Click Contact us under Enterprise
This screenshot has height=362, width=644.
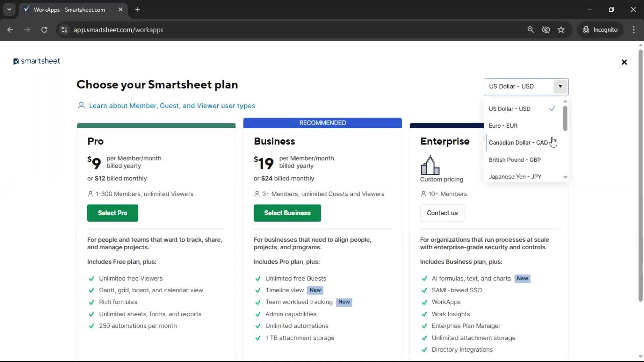pos(442,213)
